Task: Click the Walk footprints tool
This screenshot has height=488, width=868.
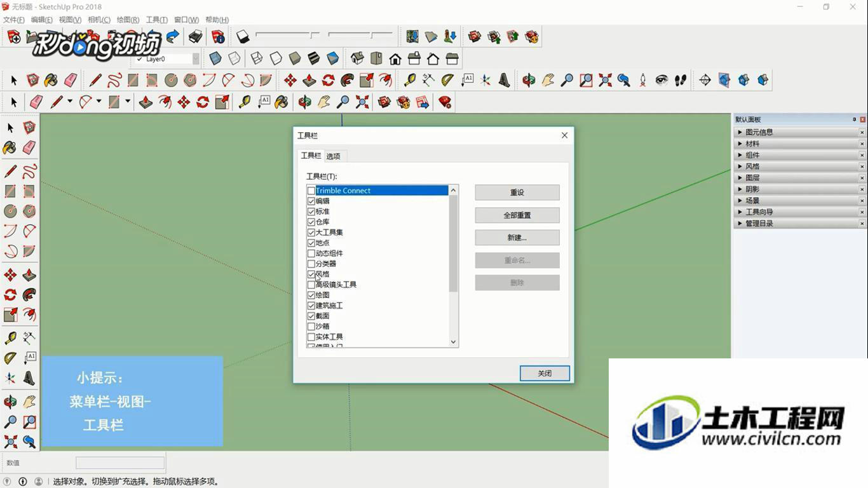Action: (x=681, y=80)
